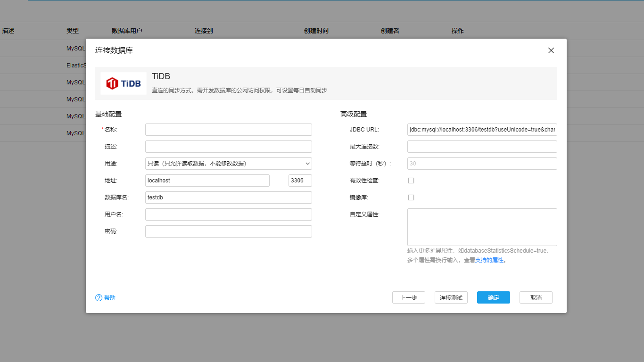Click the 高级配置 section heading

point(354,114)
